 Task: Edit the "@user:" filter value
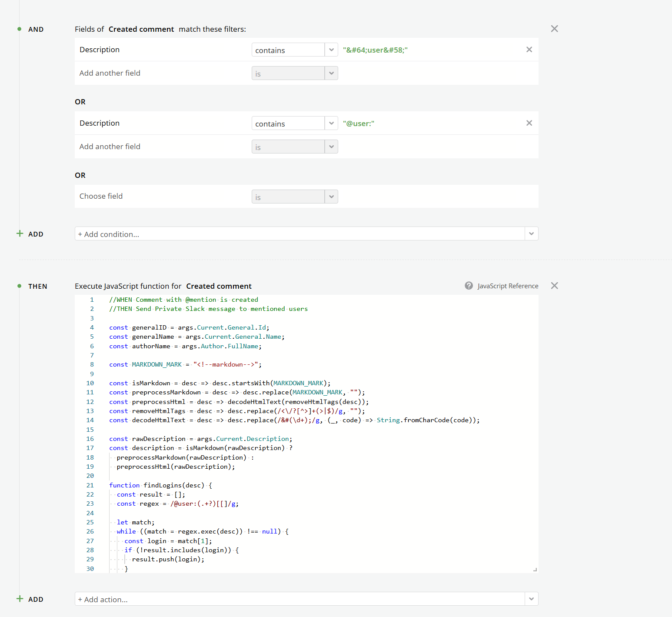click(358, 123)
